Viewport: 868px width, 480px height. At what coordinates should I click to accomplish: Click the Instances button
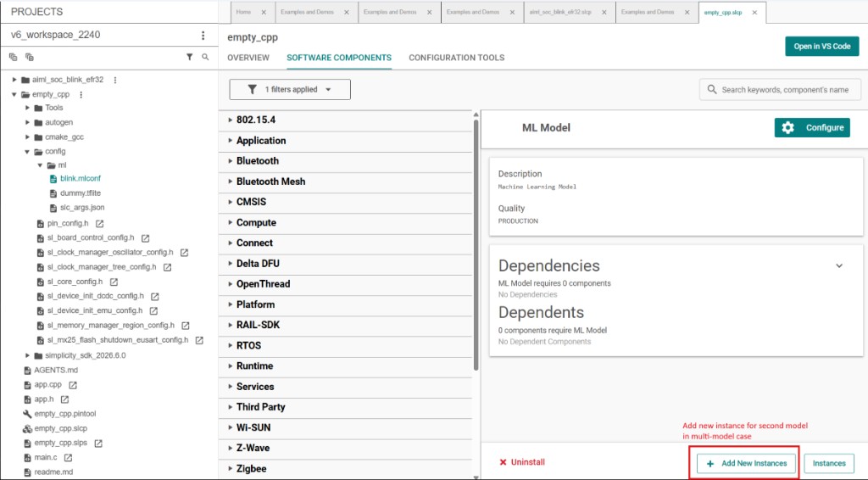829,463
